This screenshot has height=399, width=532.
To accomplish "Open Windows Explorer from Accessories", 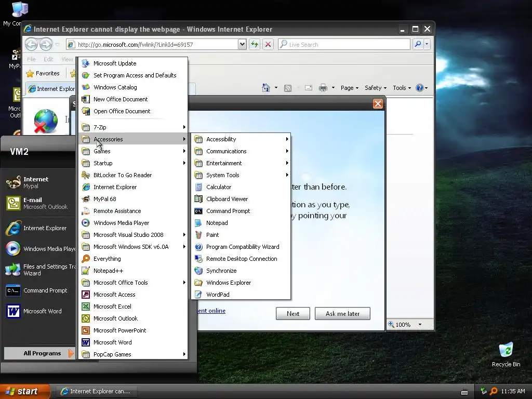I will (241, 283).
